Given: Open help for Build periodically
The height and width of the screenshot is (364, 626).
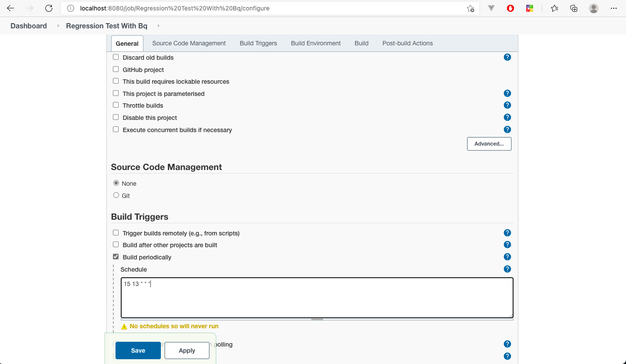Looking at the screenshot, I should 507,257.
